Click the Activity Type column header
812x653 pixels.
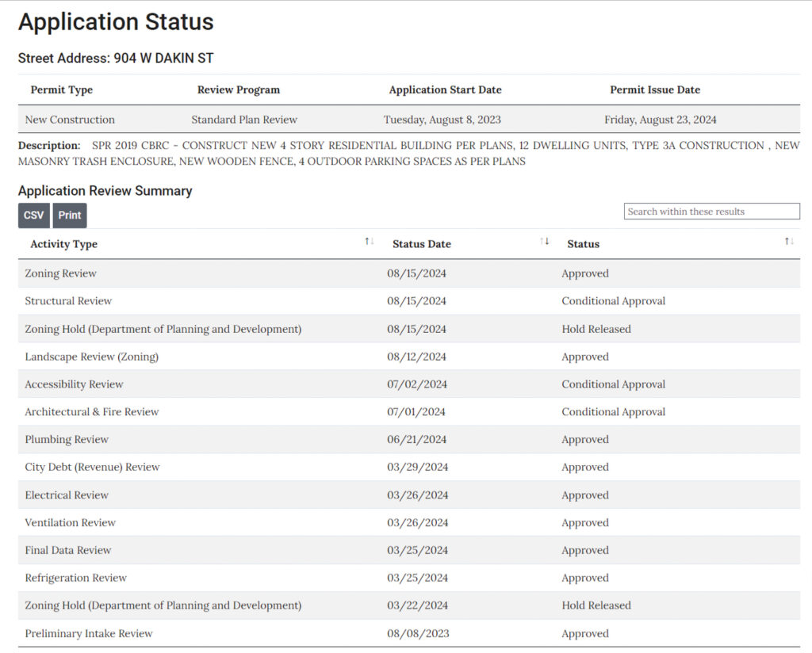64,244
